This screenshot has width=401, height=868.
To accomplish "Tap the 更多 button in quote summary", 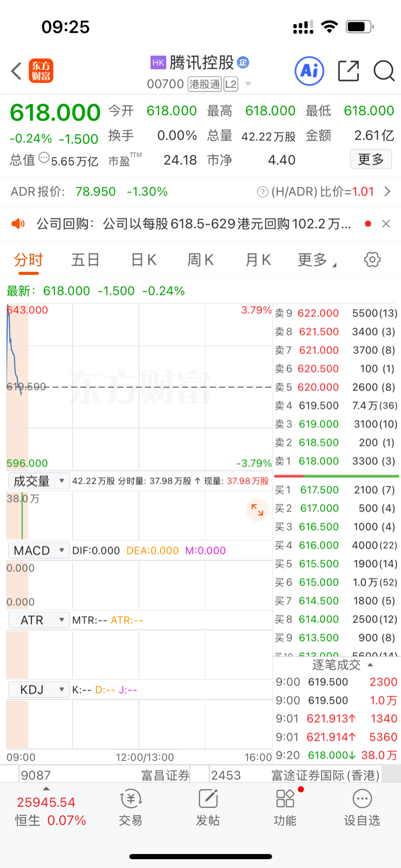I will point(371,159).
